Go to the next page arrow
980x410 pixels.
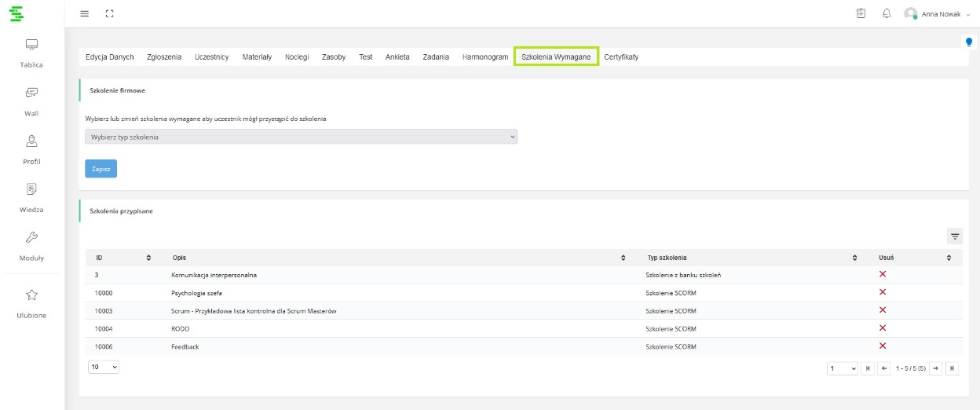pos(935,368)
